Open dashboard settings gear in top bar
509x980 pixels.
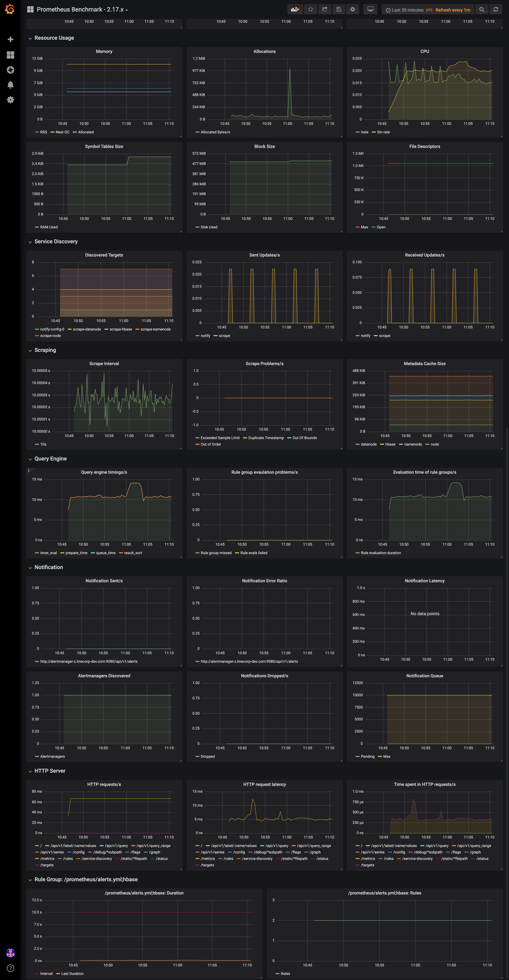353,10
